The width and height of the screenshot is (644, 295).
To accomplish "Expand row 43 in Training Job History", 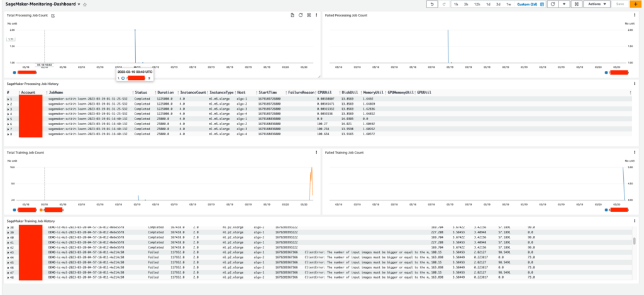I will tap(9, 252).
